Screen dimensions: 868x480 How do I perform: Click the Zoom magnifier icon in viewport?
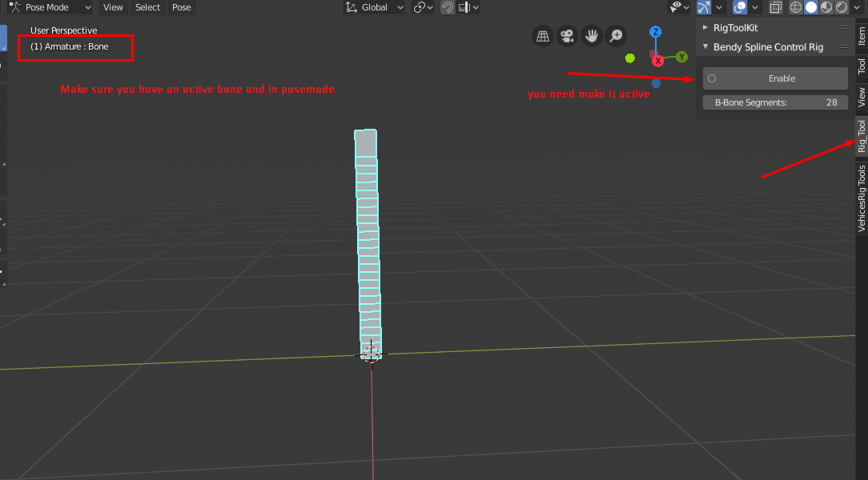click(615, 36)
